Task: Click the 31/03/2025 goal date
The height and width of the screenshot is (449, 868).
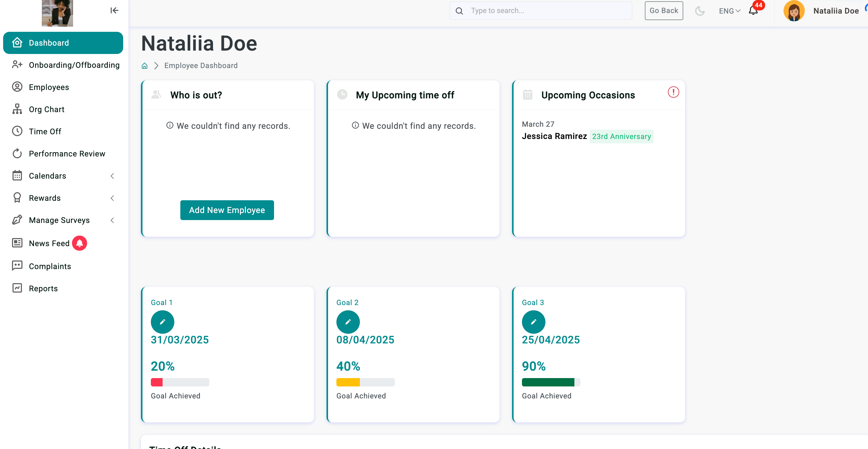Action: (180, 339)
